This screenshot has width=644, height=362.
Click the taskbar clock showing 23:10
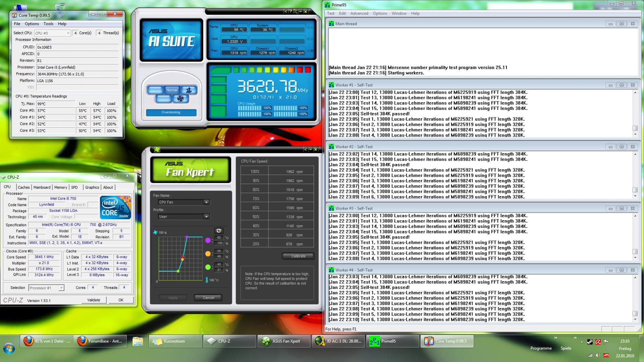(625, 341)
